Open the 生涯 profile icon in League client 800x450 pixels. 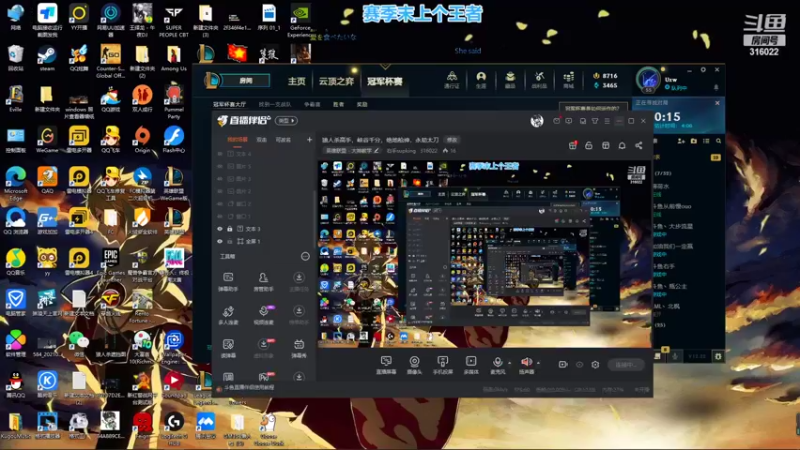pyautogui.click(x=481, y=80)
